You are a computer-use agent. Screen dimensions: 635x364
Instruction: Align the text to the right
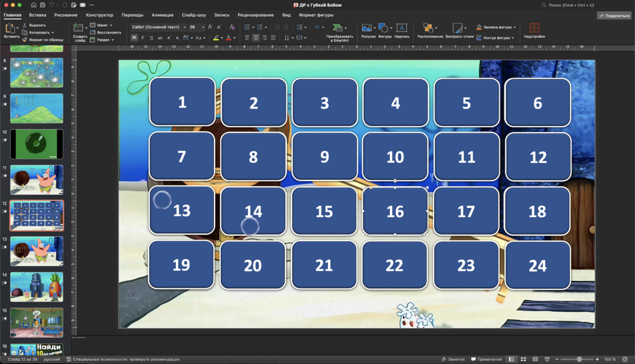[264, 38]
